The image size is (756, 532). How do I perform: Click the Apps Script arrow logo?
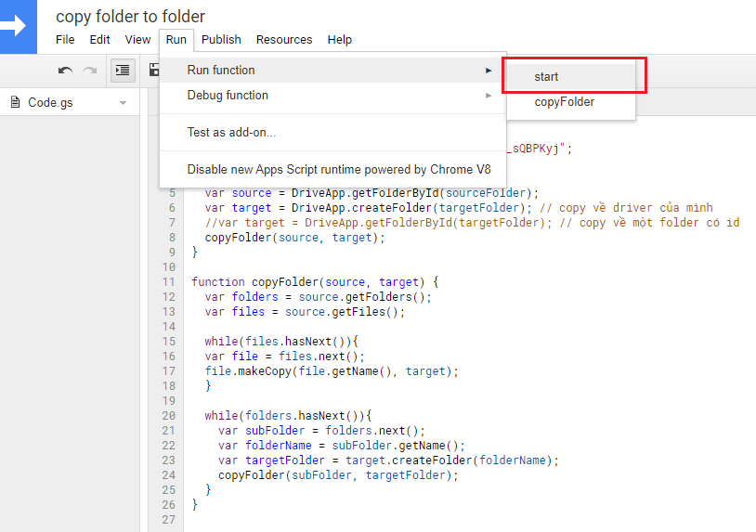[x=16, y=26]
